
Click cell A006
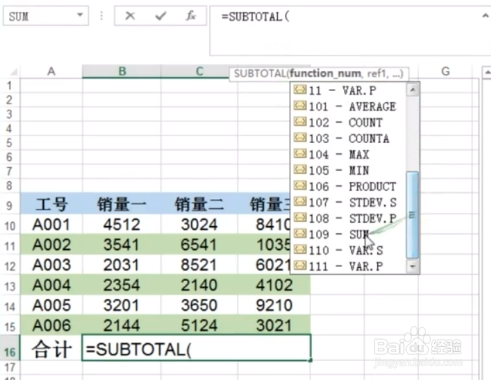[51, 325]
